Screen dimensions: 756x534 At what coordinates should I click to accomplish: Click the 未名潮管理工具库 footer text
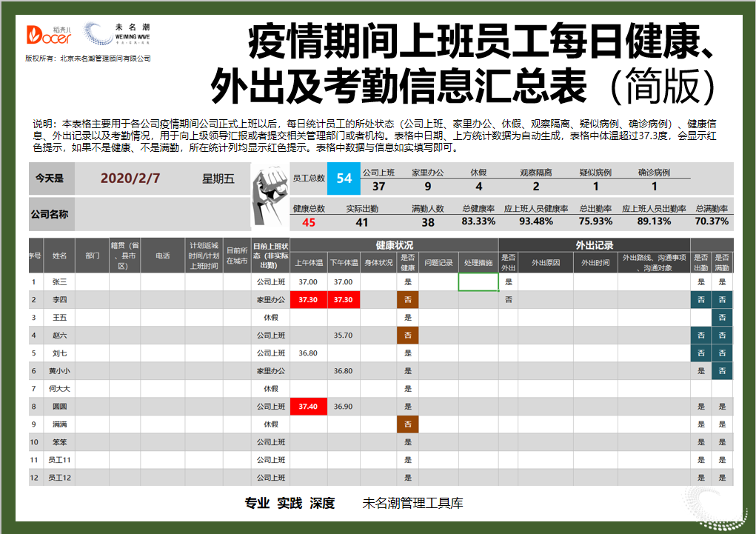(414, 503)
